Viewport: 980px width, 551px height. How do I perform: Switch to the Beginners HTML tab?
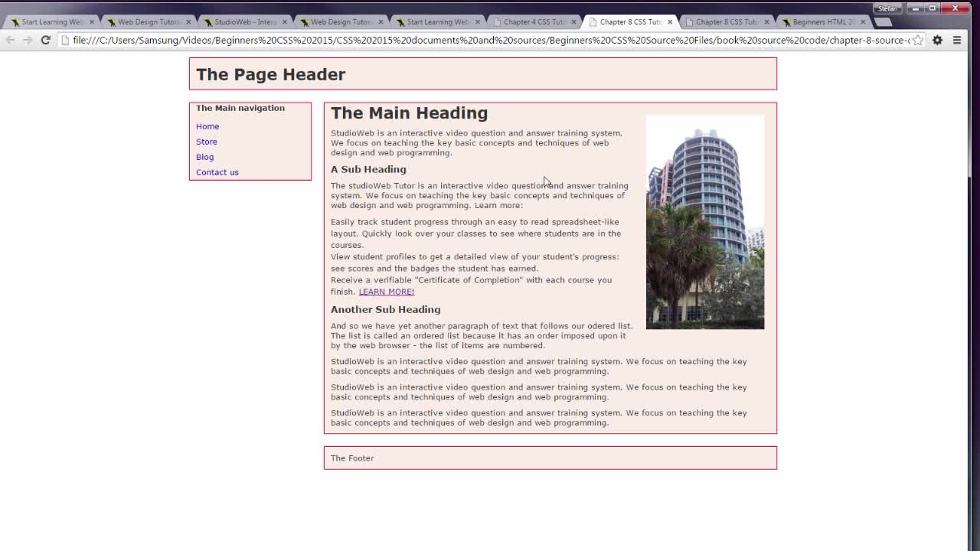(823, 21)
